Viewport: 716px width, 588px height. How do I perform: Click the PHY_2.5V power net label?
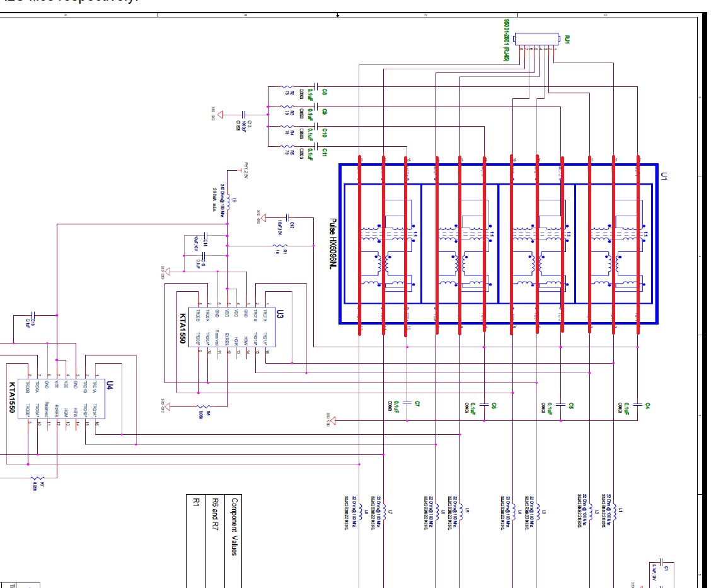[x=246, y=170]
